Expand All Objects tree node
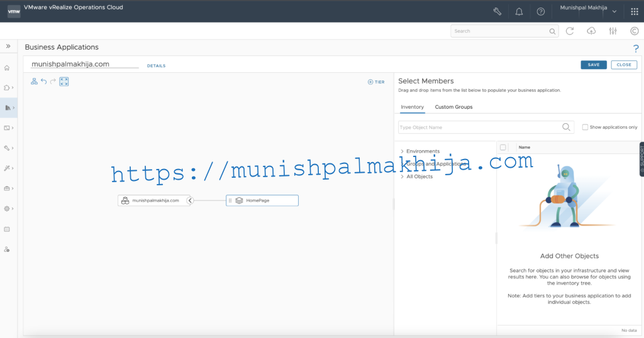Viewport: 644px width, 338px height. pyautogui.click(x=402, y=177)
